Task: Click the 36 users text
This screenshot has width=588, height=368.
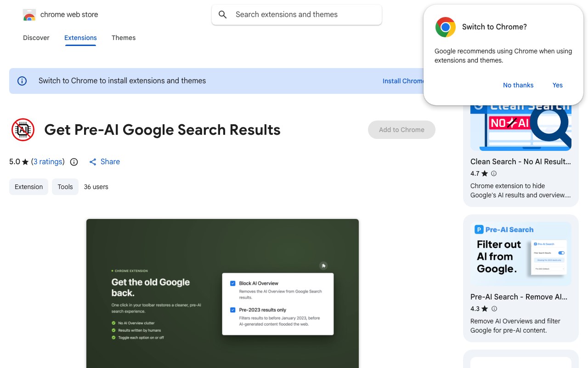Action: point(96,187)
